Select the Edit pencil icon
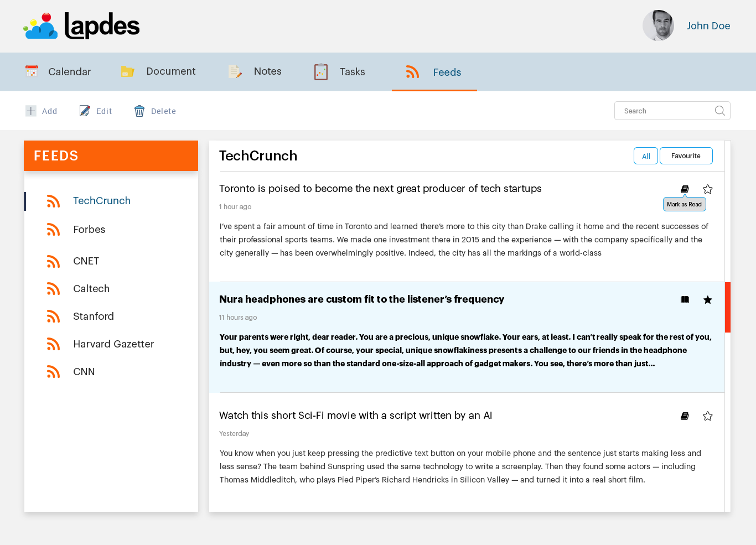 tap(85, 111)
